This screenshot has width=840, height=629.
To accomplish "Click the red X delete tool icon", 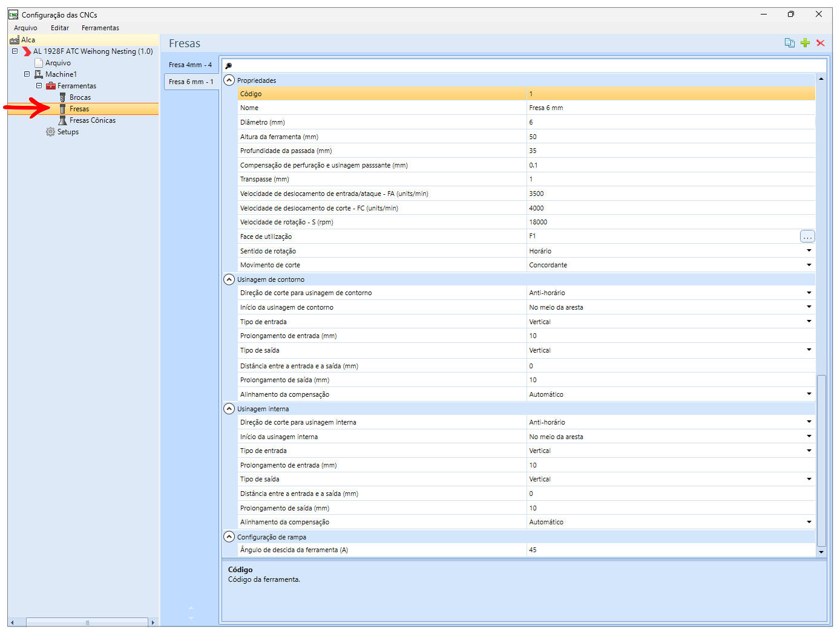I will point(821,43).
